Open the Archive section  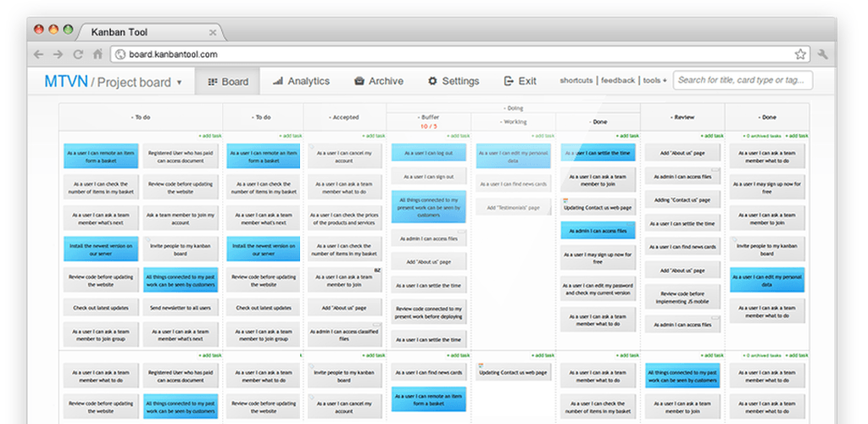pyautogui.click(x=379, y=81)
